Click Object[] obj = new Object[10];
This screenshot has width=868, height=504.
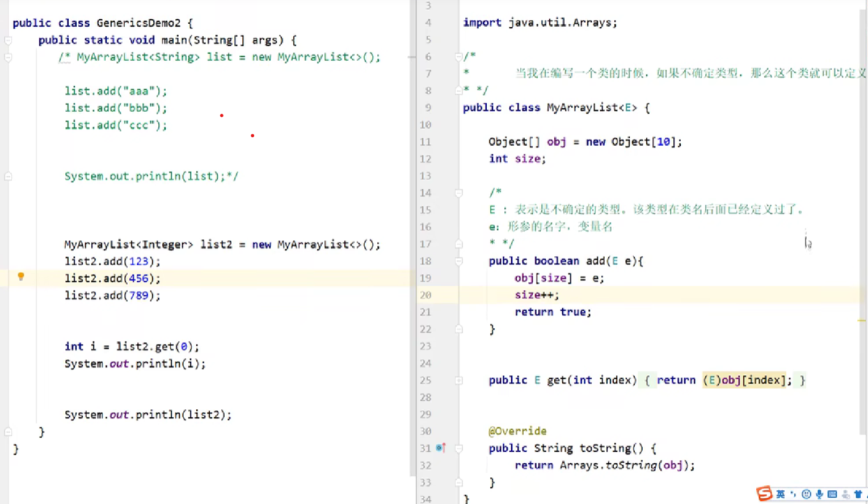[x=585, y=142]
